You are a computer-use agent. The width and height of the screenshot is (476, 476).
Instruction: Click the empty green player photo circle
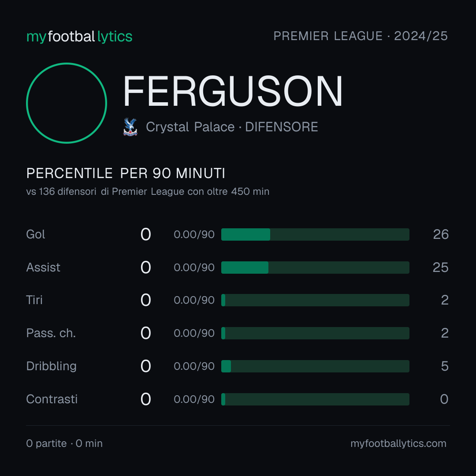tap(67, 103)
